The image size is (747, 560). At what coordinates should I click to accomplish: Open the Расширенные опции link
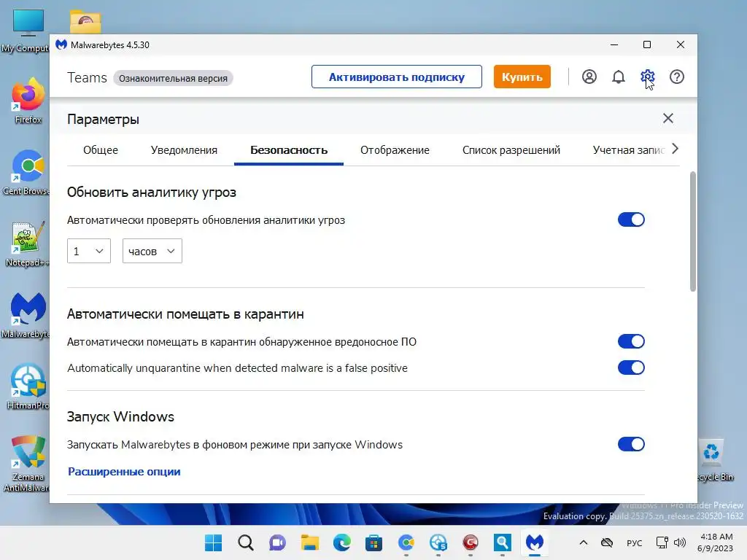pyautogui.click(x=124, y=472)
